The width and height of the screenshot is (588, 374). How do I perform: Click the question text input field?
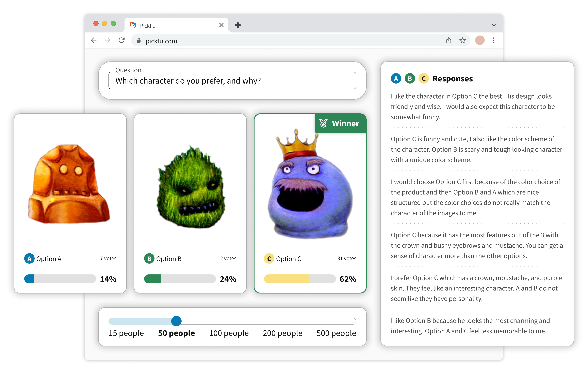[232, 81]
